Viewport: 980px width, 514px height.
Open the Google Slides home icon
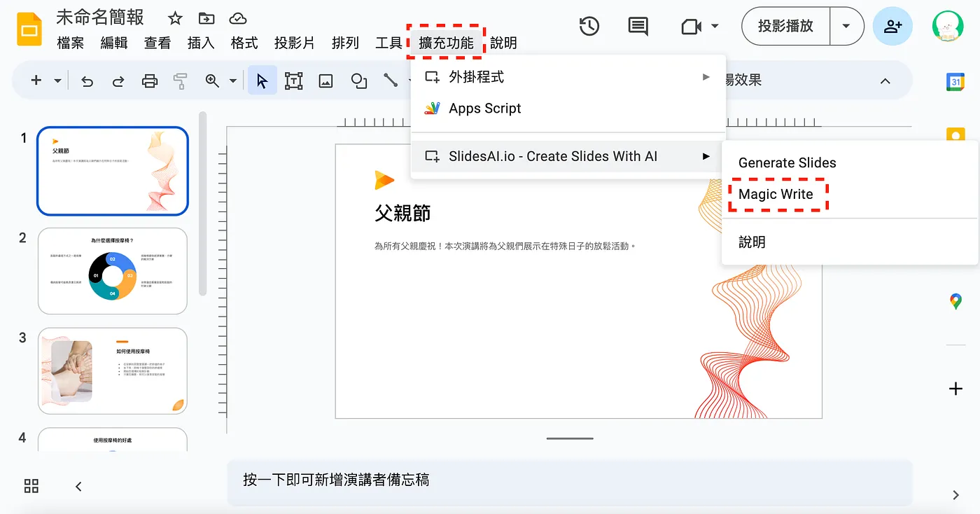pyautogui.click(x=29, y=29)
